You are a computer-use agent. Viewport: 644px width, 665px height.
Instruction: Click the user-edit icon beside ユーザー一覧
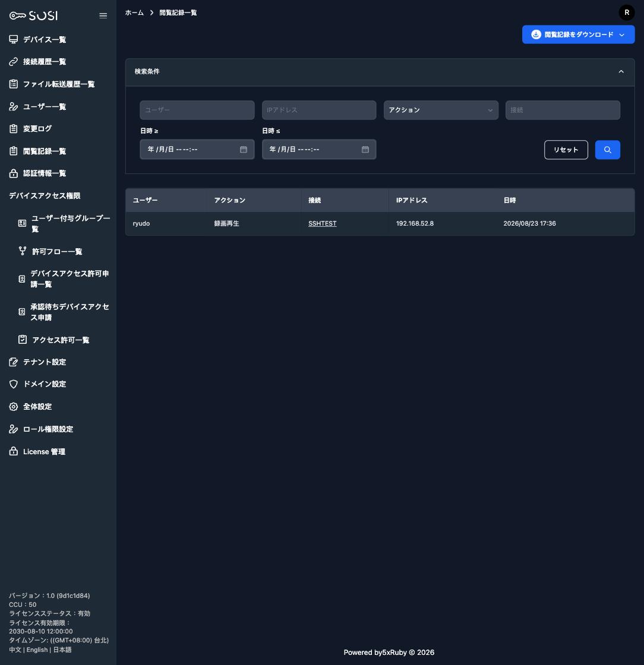click(x=14, y=106)
